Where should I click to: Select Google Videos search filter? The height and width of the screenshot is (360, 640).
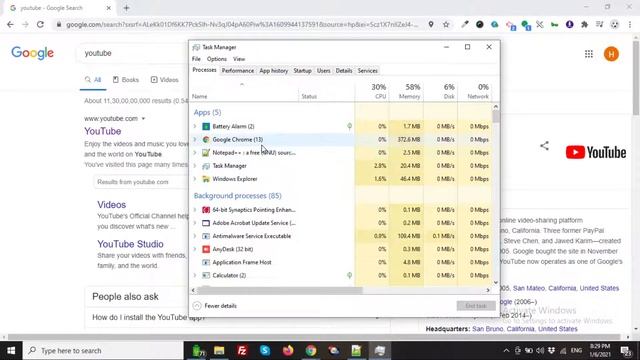[164, 80]
